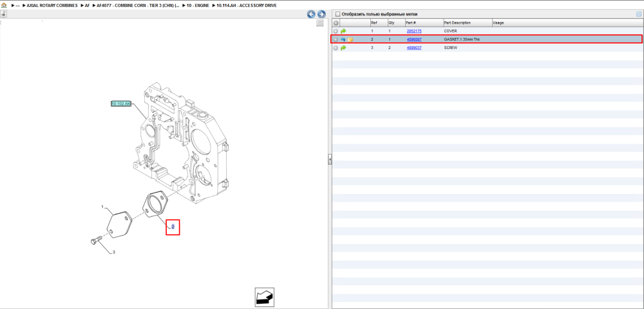Click the 10.102.AK reference label in diagram
The image size is (644, 309).
point(121,104)
